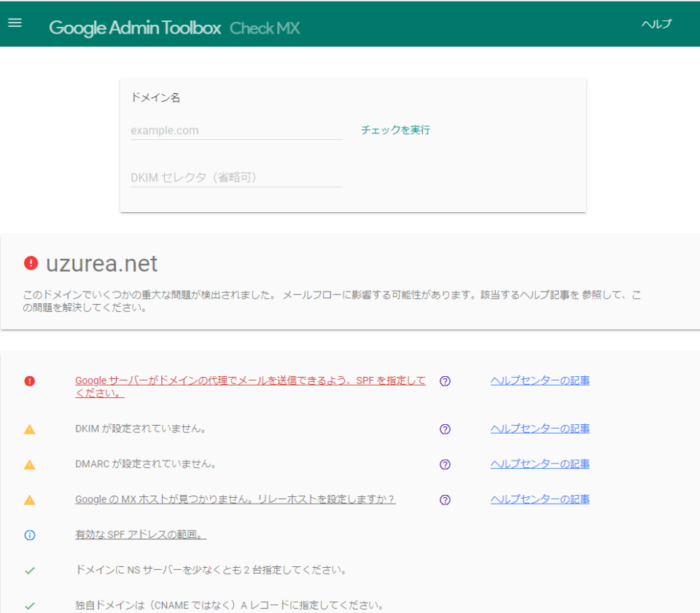This screenshot has height=613, width=700.
Task: Click the green checkmark on the NS server row
Action: (x=29, y=571)
